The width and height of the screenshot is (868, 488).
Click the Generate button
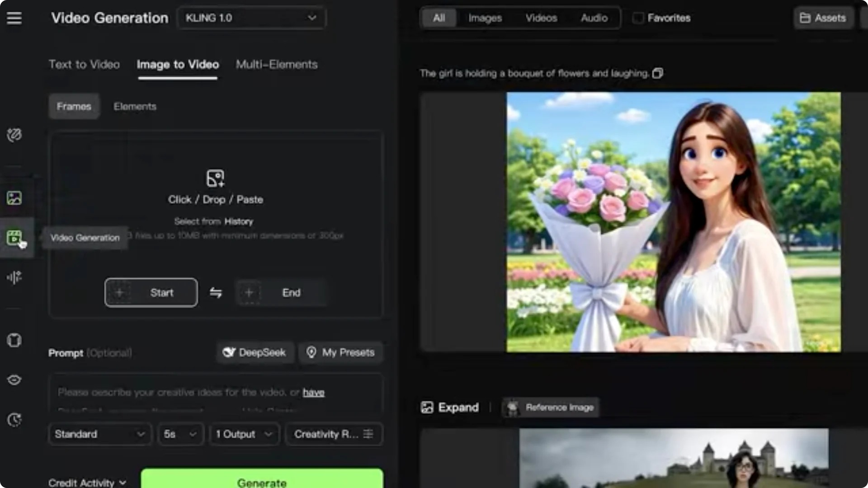(x=261, y=482)
